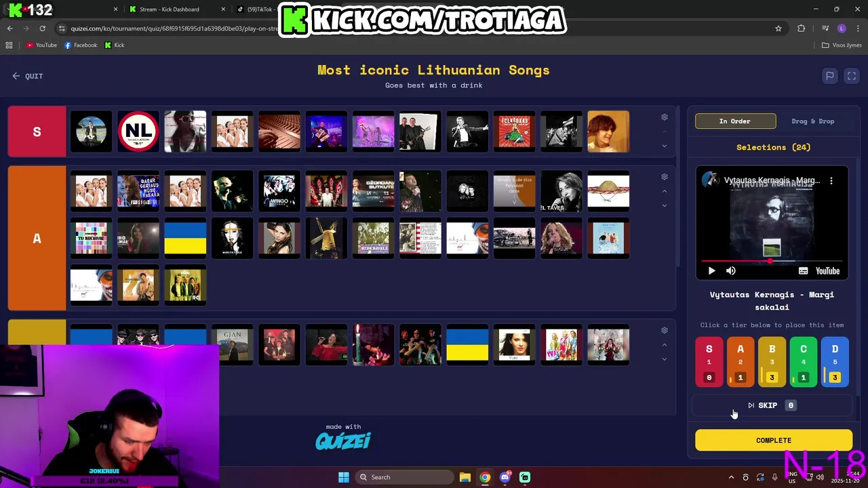Seek on the red video progress bar
868x488 pixels.
point(772,261)
